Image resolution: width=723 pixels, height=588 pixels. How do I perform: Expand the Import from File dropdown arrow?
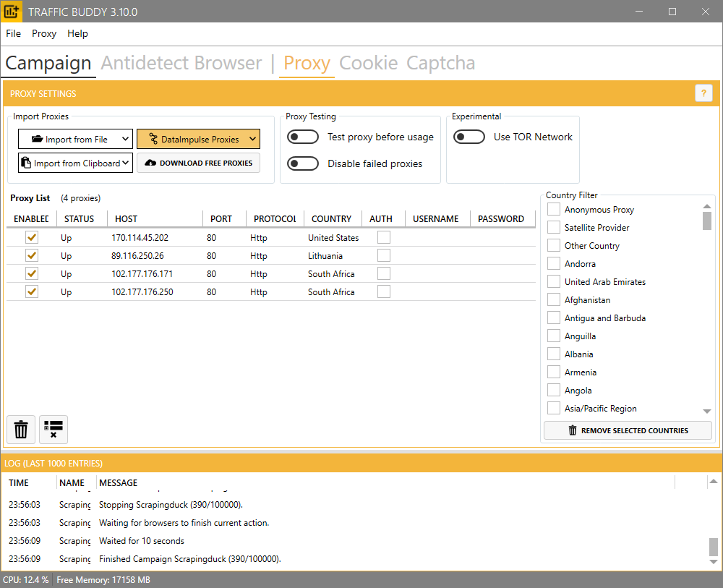[124, 139]
